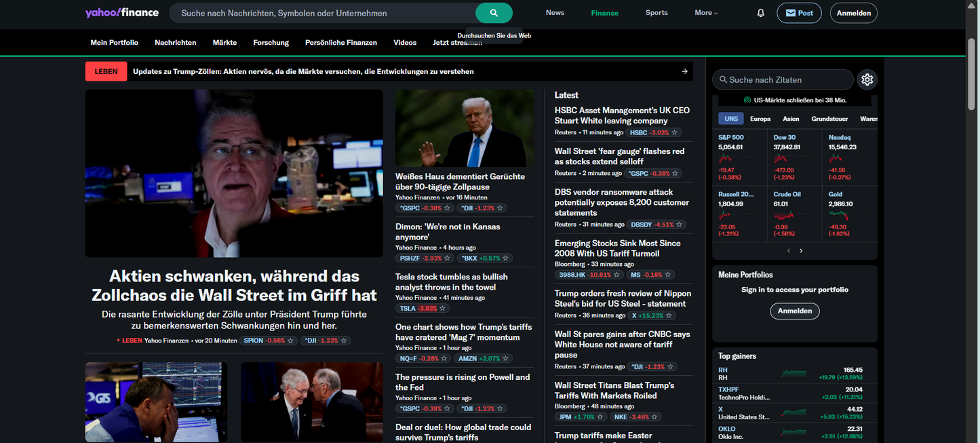Open the notifications bell
This screenshot has width=980, height=443.
[760, 13]
